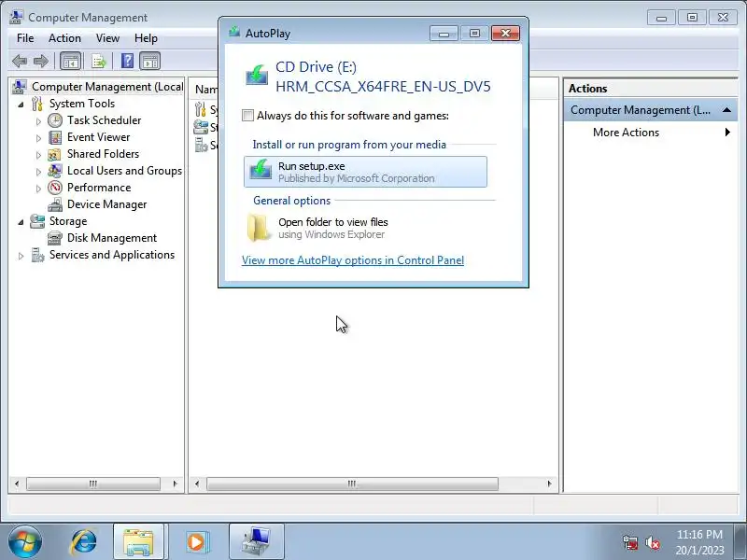The height and width of the screenshot is (560, 747).
Task: Click left scroll arrow of center pane
Action: [197, 483]
